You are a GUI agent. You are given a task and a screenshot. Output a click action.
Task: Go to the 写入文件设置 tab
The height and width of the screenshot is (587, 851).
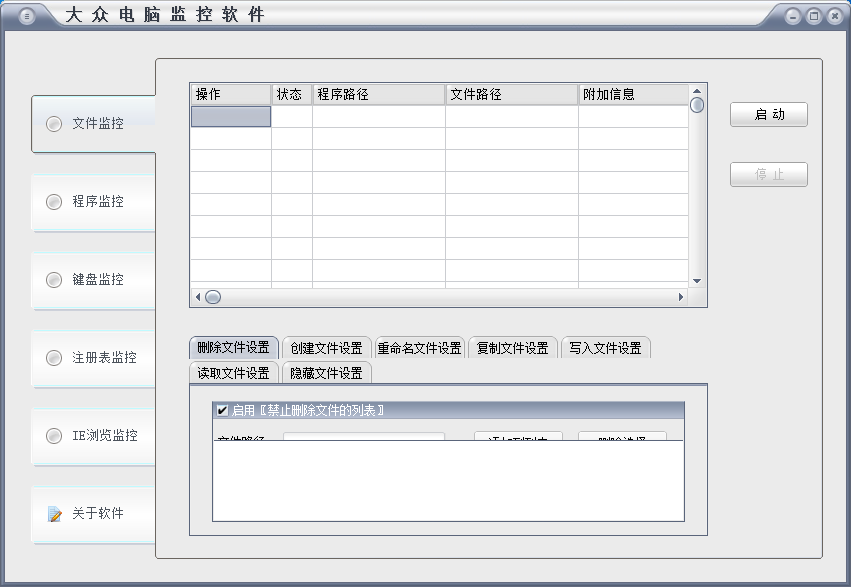605,348
